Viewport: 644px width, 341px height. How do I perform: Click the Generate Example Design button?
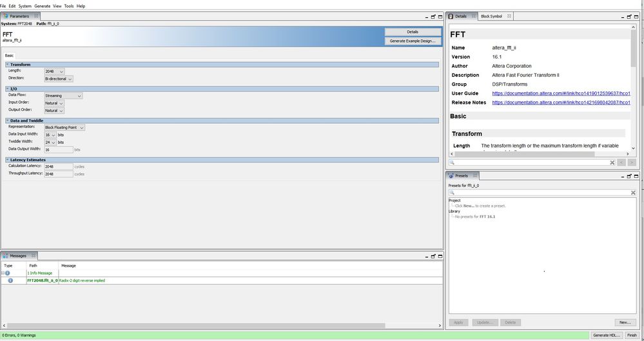[x=413, y=41]
